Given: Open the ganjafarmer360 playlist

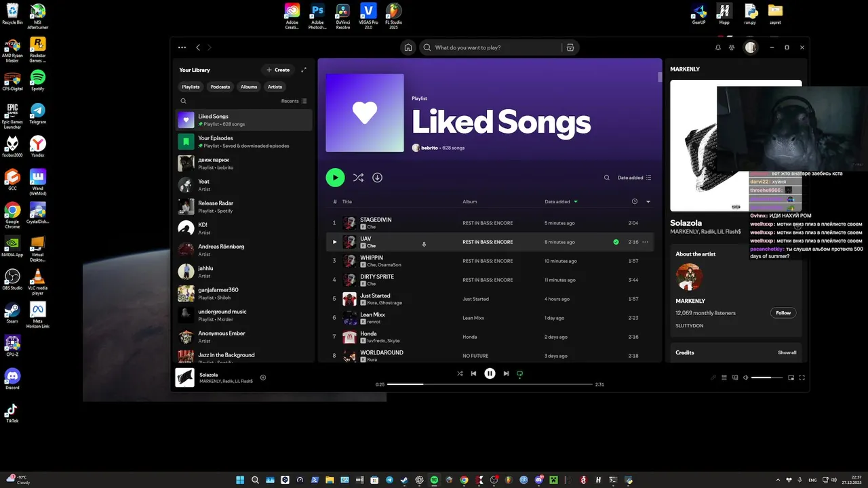Looking at the screenshot, I should pyautogui.click(x=244, y=293).
